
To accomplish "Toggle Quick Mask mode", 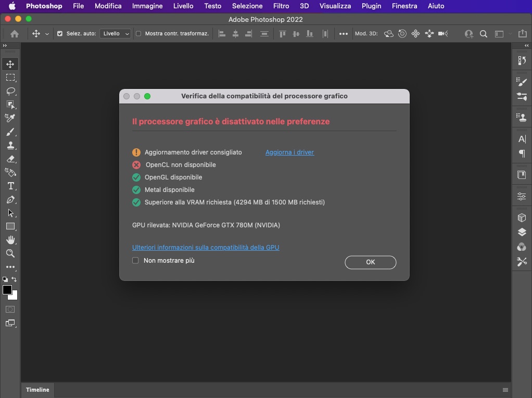I will click(10, 309).
